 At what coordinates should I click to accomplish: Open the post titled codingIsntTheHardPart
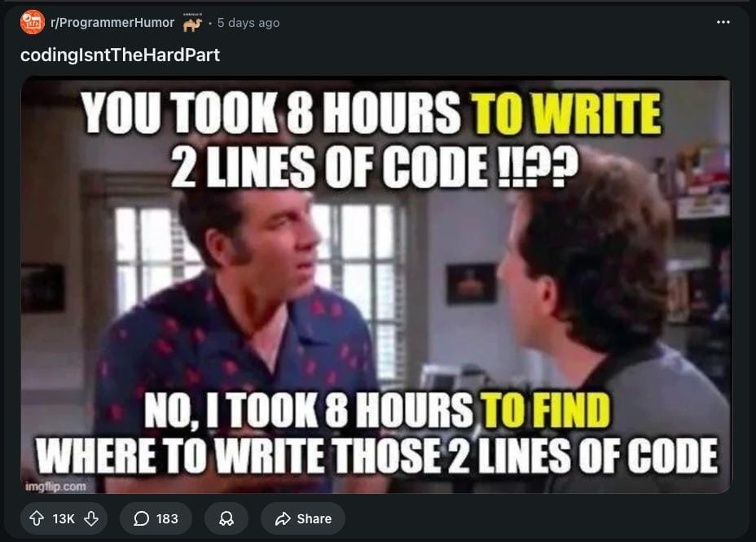[x=120, y=55]
